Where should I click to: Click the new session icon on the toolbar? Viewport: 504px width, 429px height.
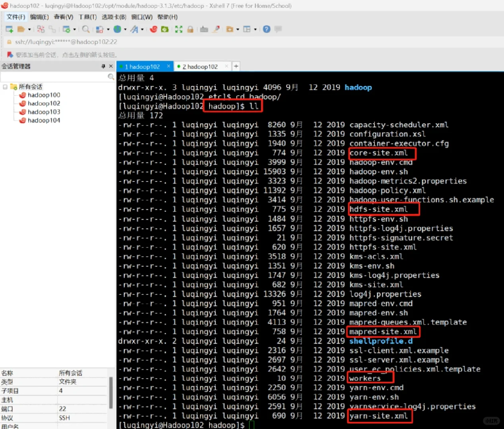[9, 29]
